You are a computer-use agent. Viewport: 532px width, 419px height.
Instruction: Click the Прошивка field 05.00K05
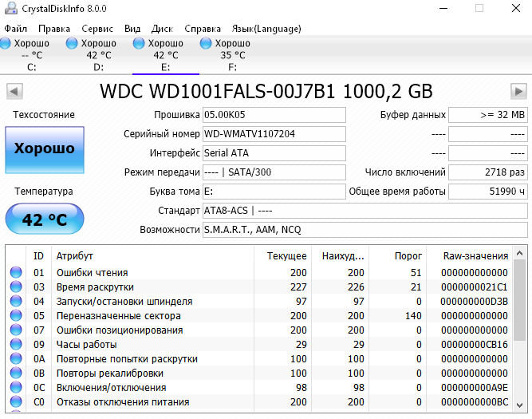[x=274, y=115]
